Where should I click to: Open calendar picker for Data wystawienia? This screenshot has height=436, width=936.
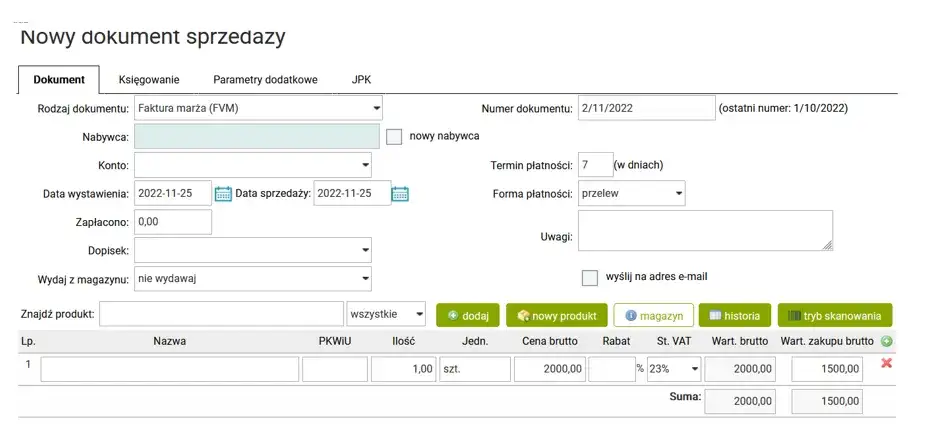point(223,194)
